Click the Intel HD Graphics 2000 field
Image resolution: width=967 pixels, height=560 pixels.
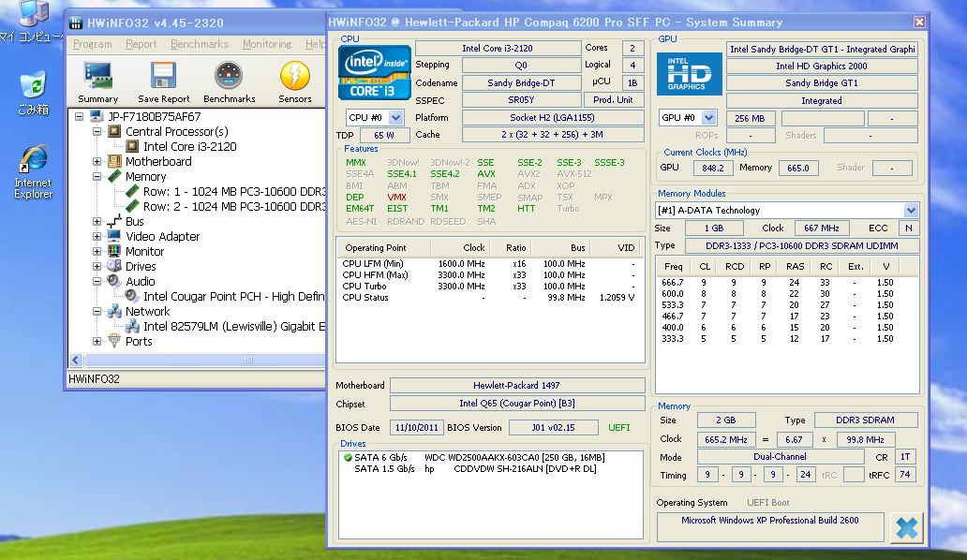click(822, 66)
